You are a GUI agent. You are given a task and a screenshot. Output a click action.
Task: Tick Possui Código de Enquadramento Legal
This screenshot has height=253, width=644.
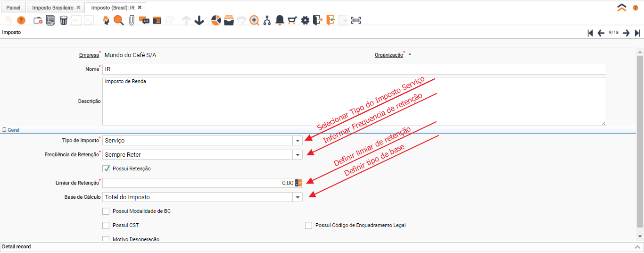pyautogui.click(x=309, y=225)
